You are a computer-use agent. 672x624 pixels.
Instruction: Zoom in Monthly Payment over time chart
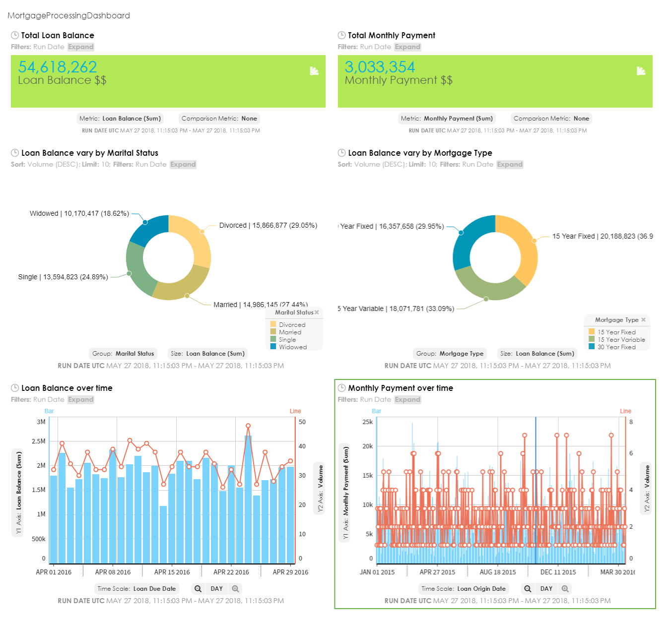[x=565, y=589]
